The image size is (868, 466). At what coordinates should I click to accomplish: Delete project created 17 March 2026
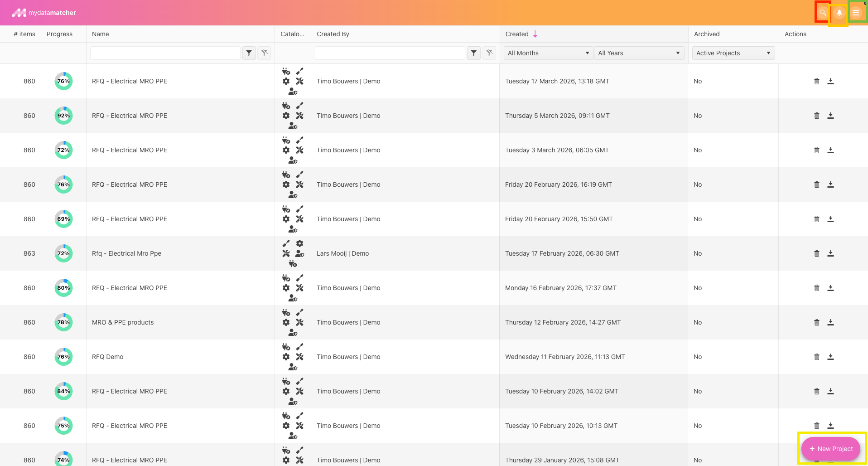coord(817,81)
